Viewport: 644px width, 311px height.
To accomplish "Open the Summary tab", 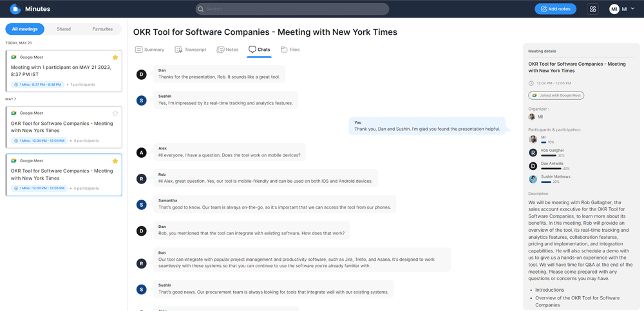I will coord(149,50).
